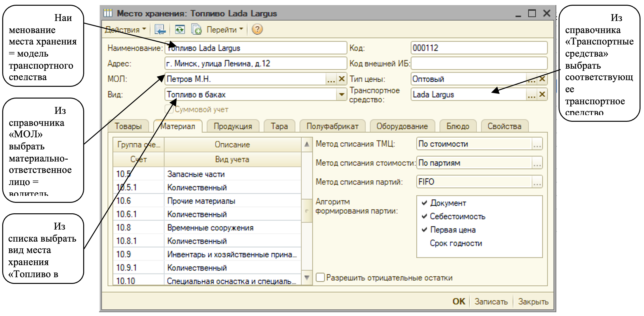The image size is (644, 316).
Task: Switch to the Оборудование tab
Action: (x=402, y=126)
